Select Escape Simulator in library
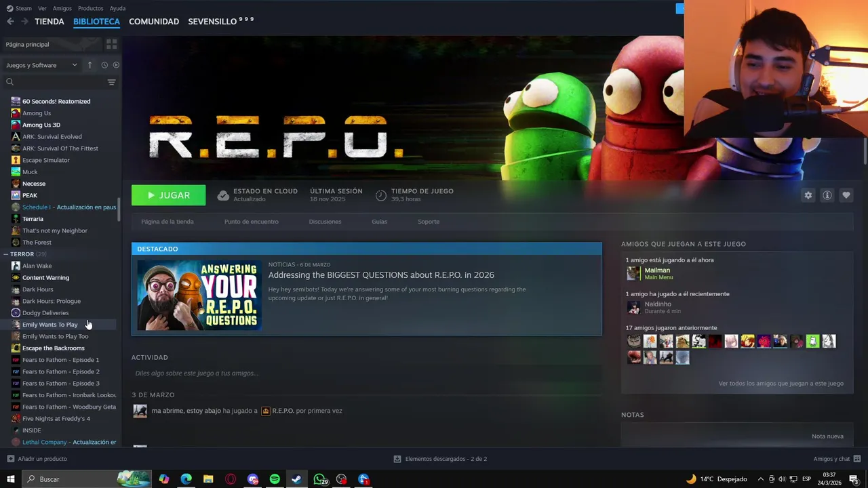The image size is (868, 488). click(46, 161)
